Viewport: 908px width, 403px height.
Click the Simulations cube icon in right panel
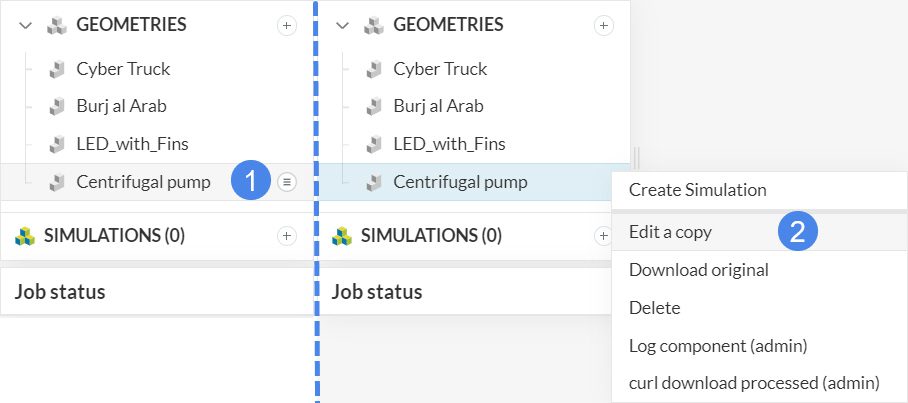point(343,236)
